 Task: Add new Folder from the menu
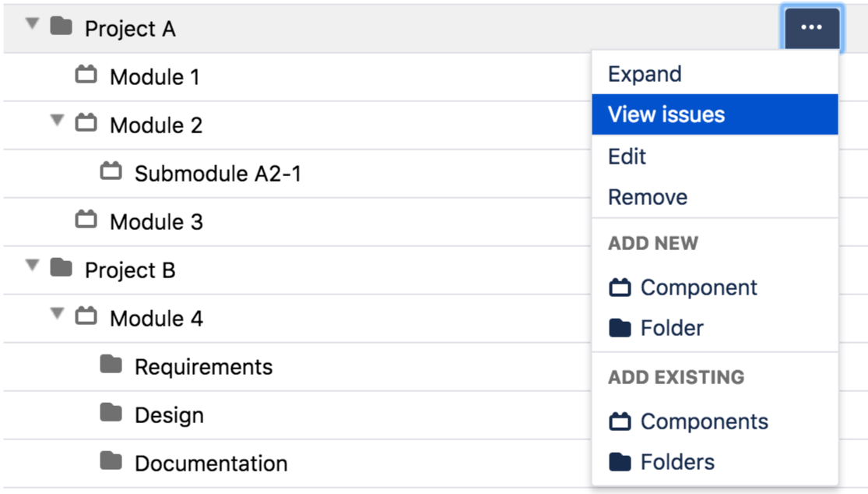[672, 328]
